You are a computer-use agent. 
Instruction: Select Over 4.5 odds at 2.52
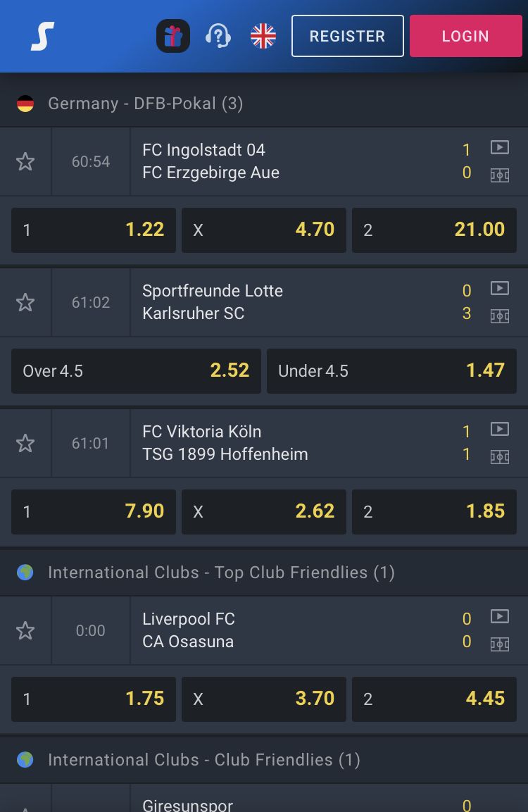(136, 370)
